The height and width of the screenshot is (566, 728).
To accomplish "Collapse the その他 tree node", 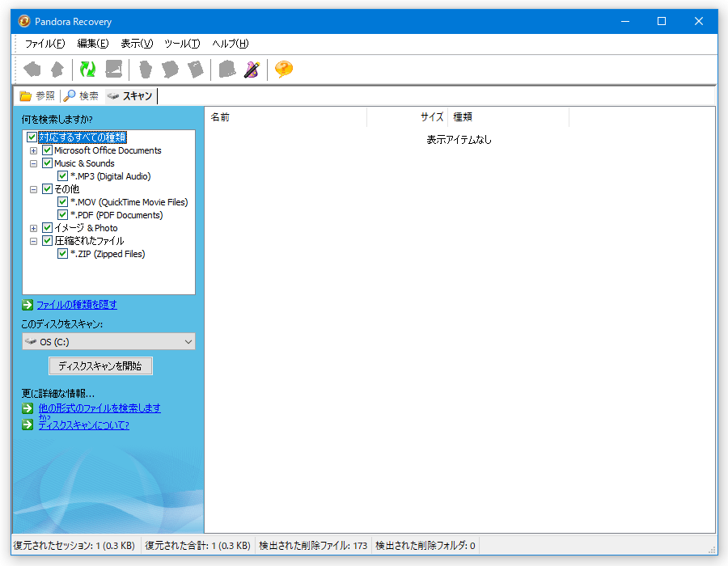I will 33,190.
